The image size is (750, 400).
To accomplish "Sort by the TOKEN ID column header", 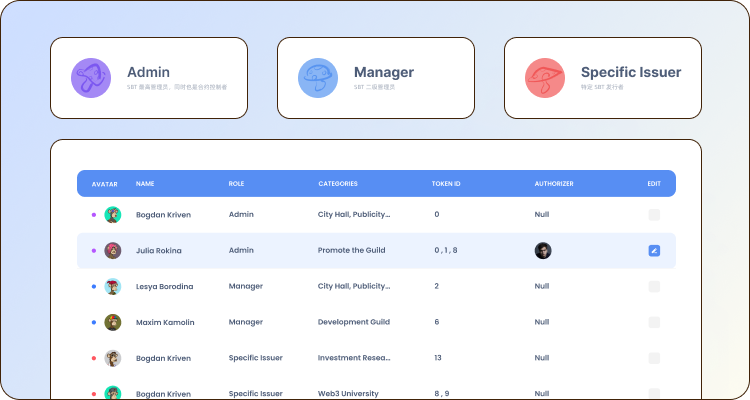I will [x=446, y=184].
